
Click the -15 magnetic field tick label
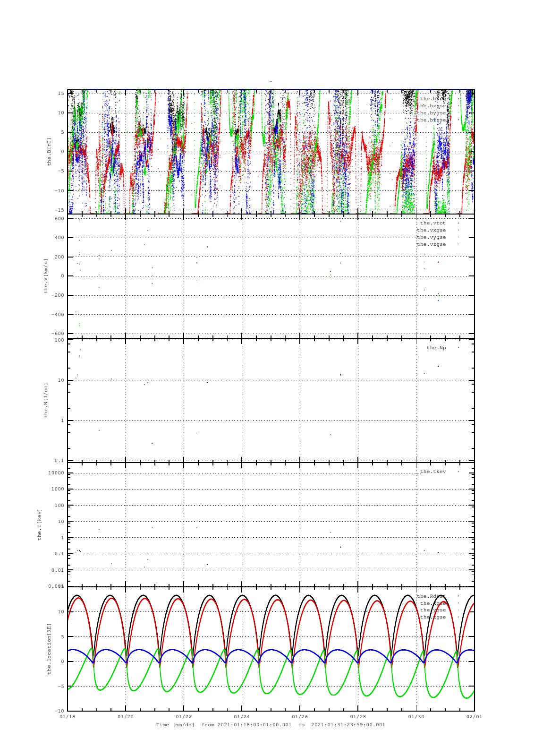click(59, 210)
